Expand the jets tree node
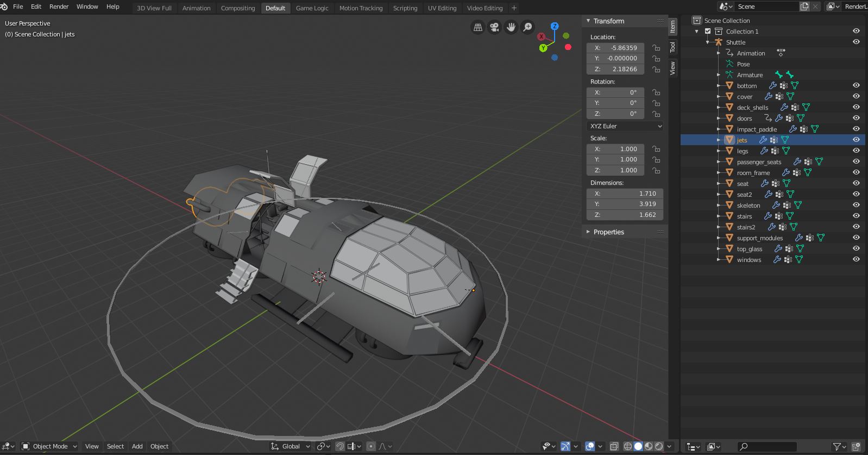This screenshot has height=455, width=868. (719, 140)
